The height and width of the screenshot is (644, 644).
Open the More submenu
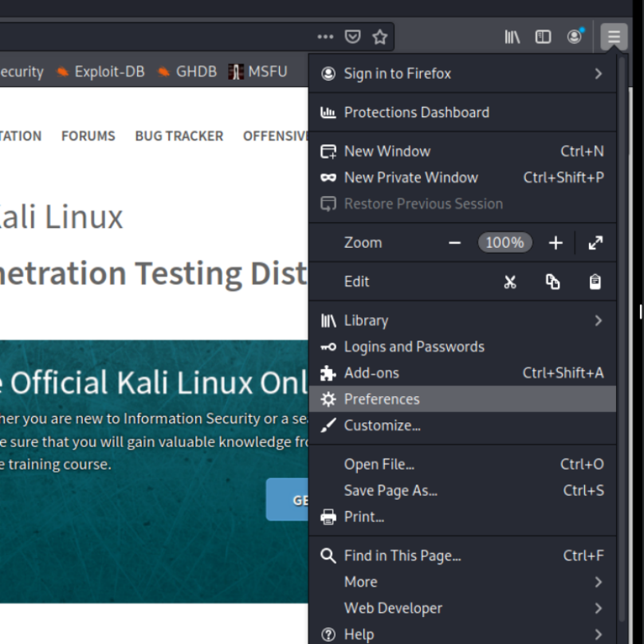pyautogui.click(x=462, y=582)
